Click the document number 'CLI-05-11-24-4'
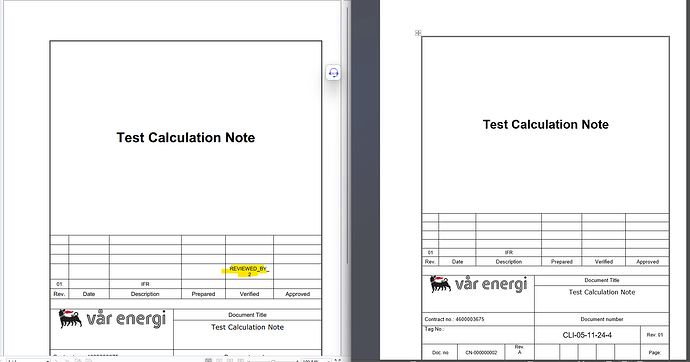 click(x=587, y=335)
